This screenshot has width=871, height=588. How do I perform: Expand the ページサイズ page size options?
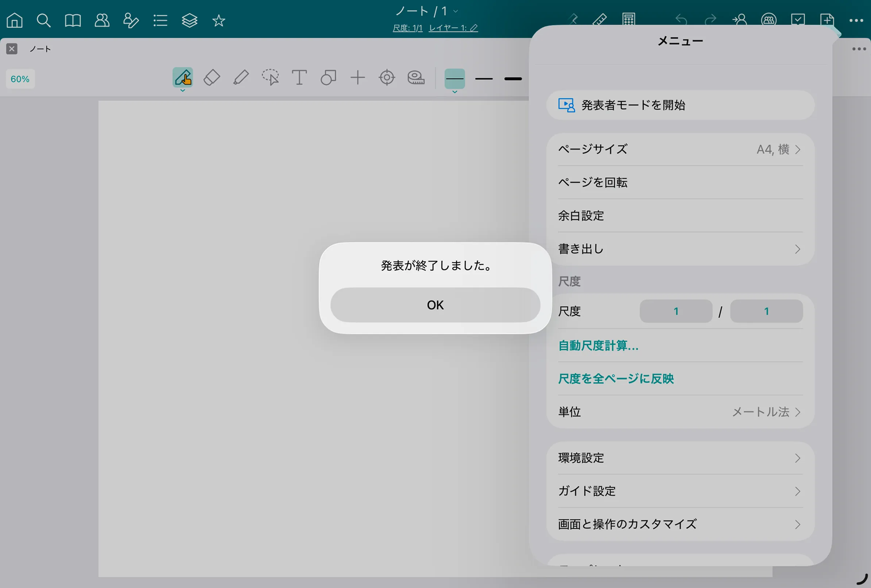680,150
